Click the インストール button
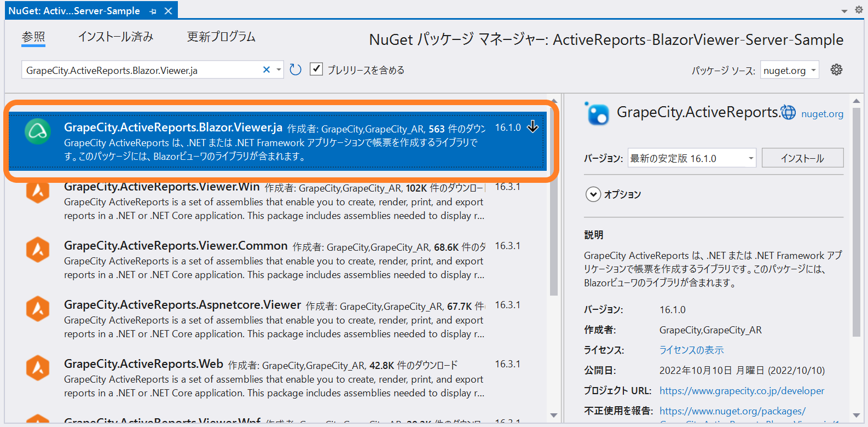 coord(802,158)
